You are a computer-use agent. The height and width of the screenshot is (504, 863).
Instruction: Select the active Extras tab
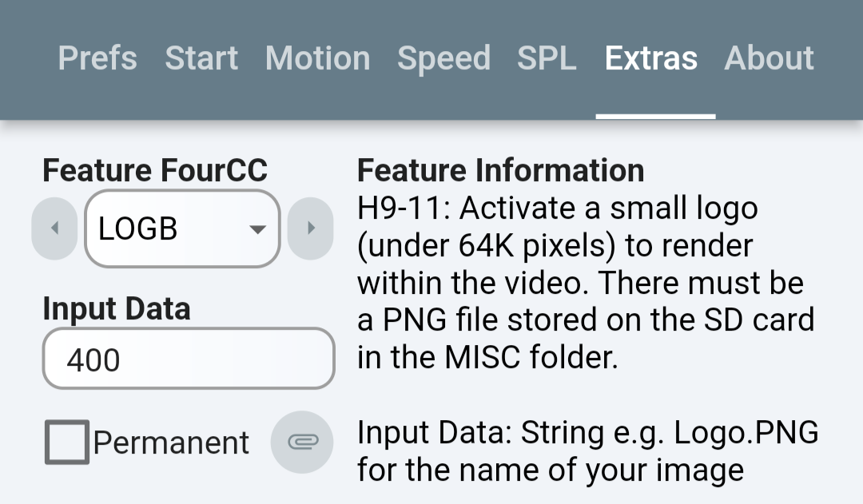[651, 58]
